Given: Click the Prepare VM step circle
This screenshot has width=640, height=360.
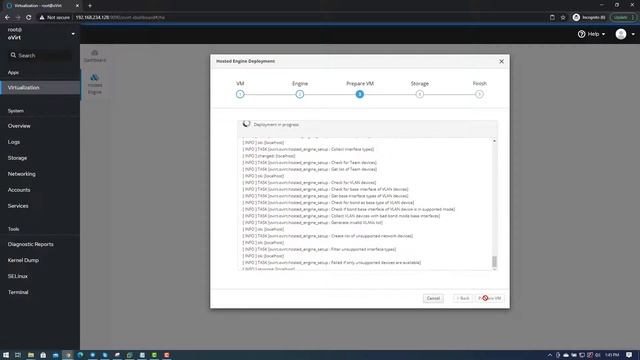Looking at the screenshot, I should [x=360, y=94].
